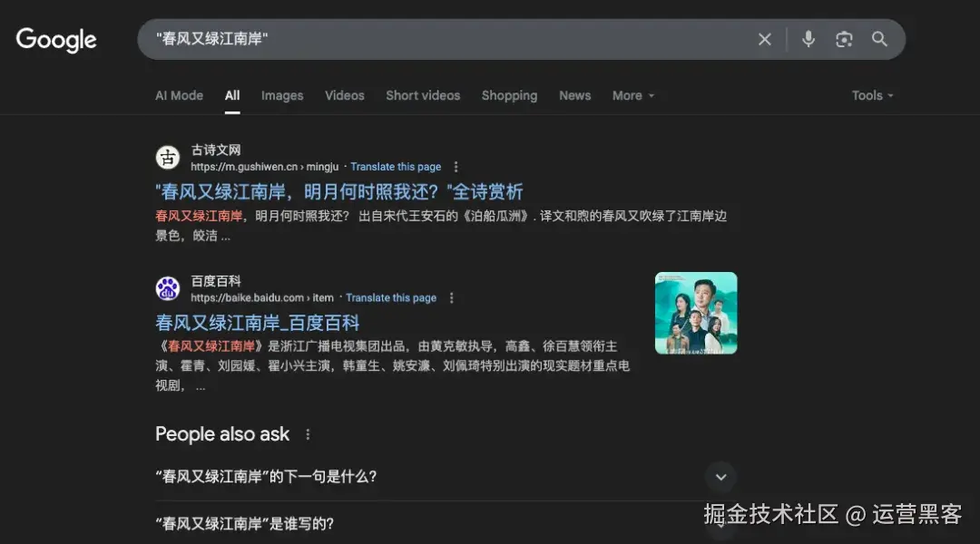
Task: Expand question "是谁写的?"
Action: pyautogui.click(x=446, y=523)
